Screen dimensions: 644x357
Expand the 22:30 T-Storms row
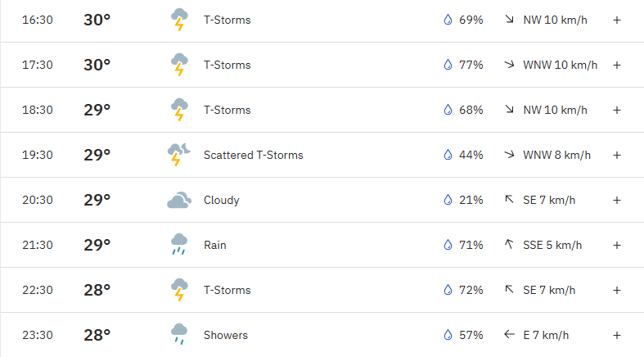coord(616,290)
